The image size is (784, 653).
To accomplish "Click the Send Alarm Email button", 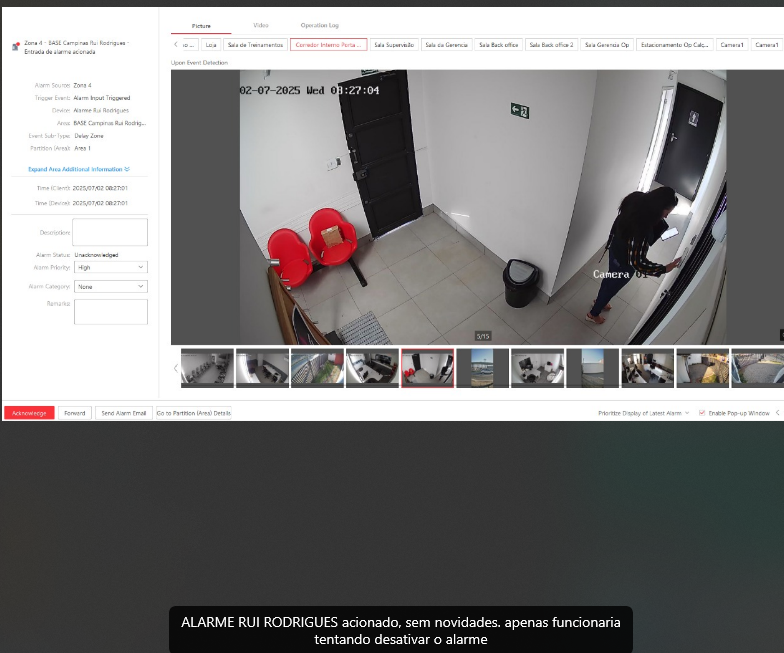I will (x=124, y=413).
